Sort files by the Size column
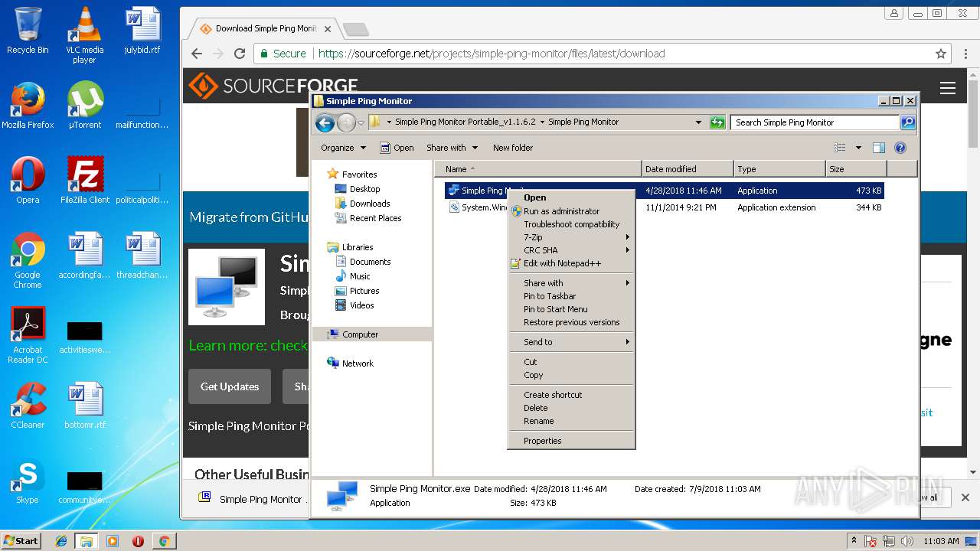The height and width of the screenshot is (551, 980). click(856, 169)
